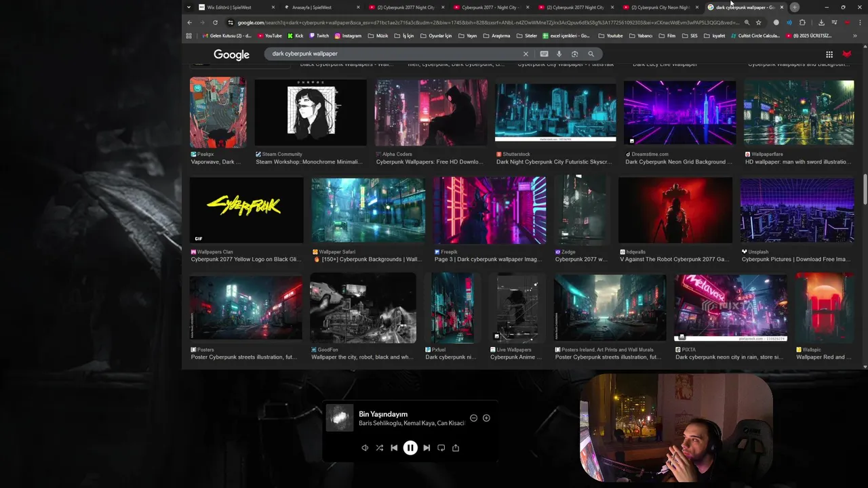The height and width of the screenshot is (488, 868).
Task: Skip to next track in mini player
Action: (x=427, y=447)
